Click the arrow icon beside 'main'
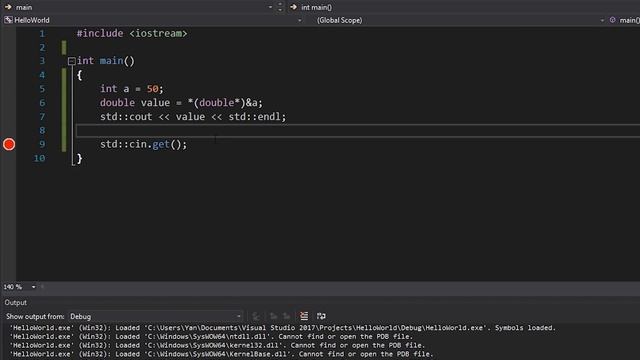Viewport: 640px width, 360px height. (8, 7)
